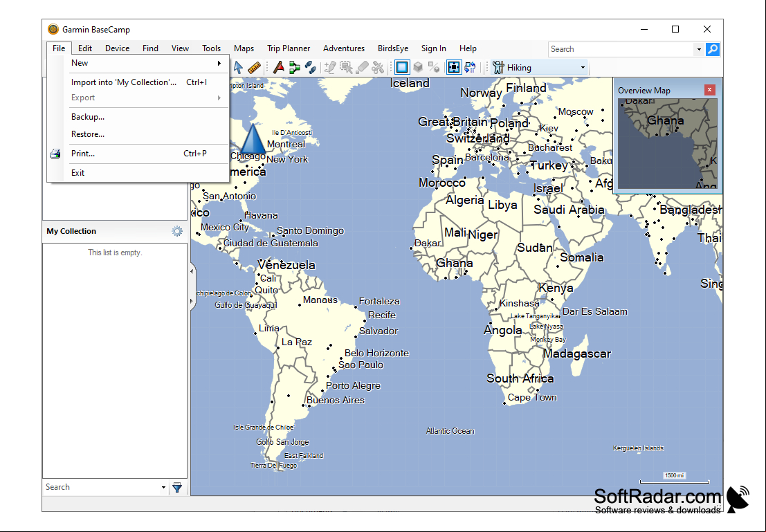Click the pencil Insert tool
Viewport: 766px width, 532px height.
[x=330, y=67]
